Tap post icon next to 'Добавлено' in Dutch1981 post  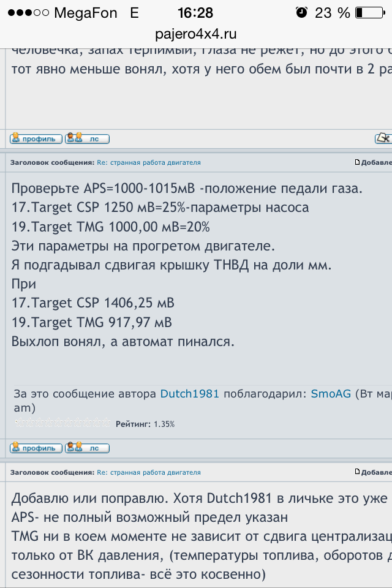[358, 162]
